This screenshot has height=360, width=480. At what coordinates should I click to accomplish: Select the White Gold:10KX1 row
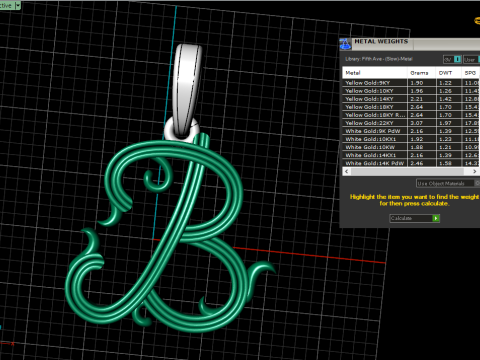(x=411, y=139)
